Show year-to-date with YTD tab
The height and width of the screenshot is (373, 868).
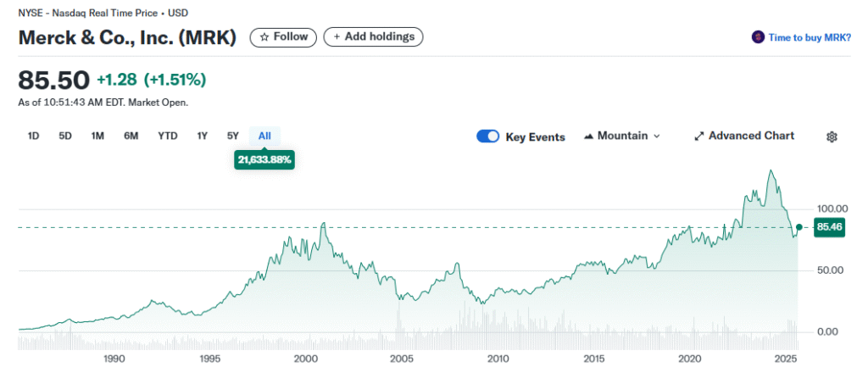[168, 136]
